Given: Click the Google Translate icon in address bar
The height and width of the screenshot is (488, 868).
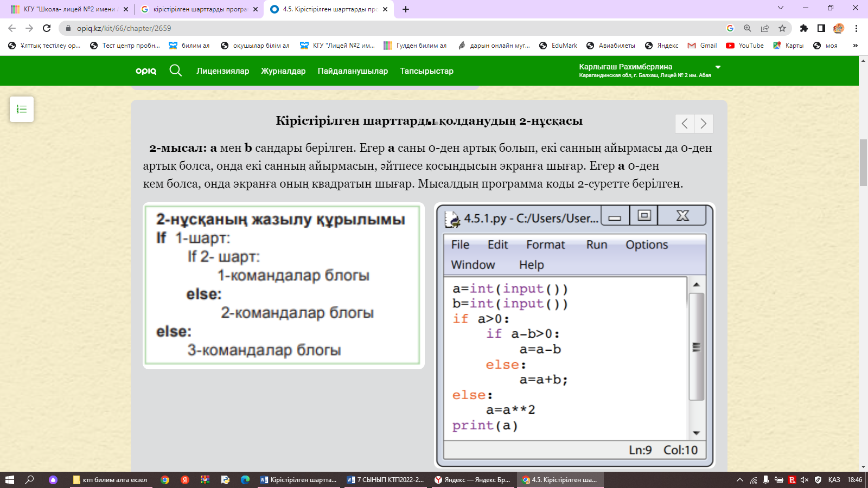Looking at the screenshot, I should click(x=730, y=28).
